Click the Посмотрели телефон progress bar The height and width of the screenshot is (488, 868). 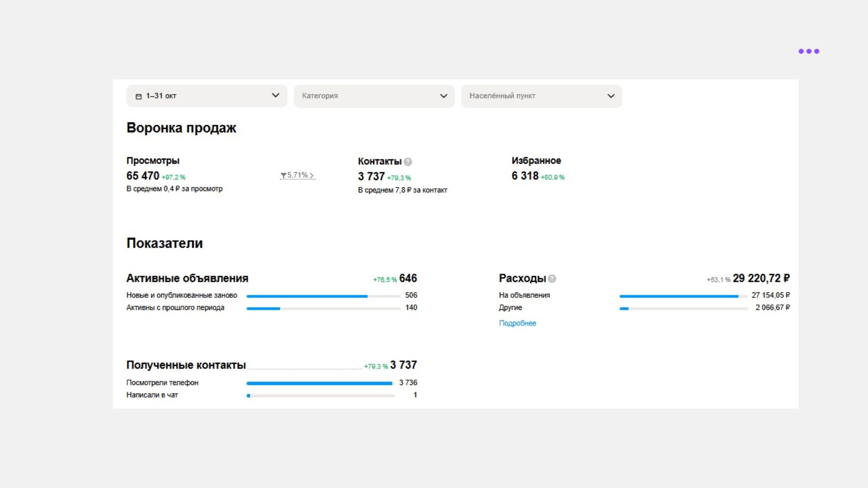[x=320, y=383]
